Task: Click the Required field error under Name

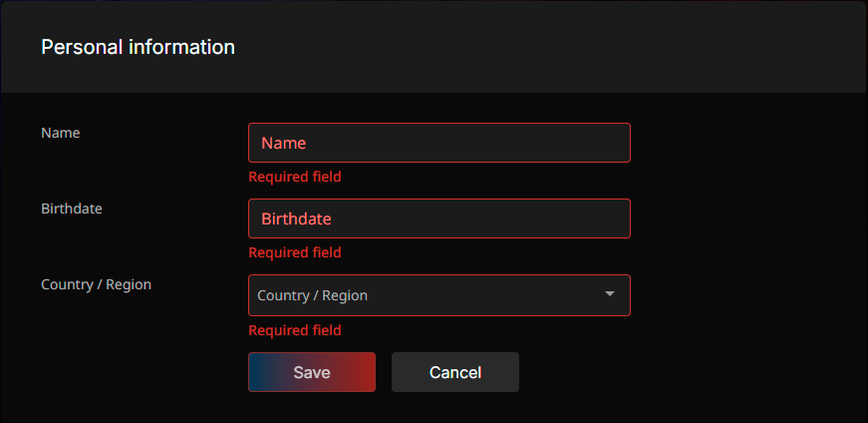Action: [294, 177]
